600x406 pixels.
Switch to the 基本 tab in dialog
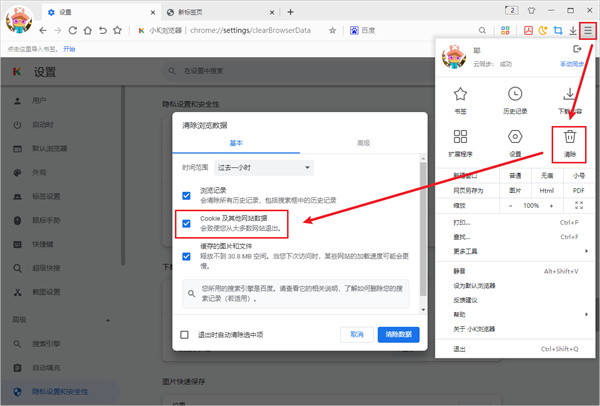236,143
